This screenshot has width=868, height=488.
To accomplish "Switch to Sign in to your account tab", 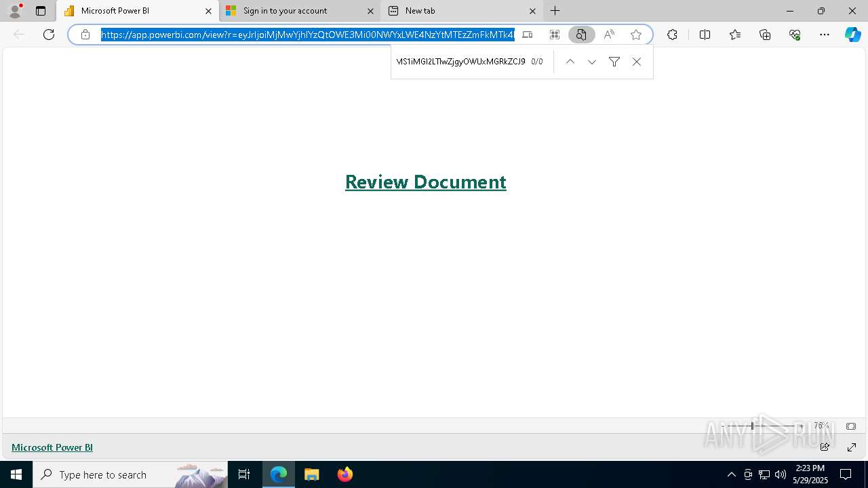I will click(299, 11).
